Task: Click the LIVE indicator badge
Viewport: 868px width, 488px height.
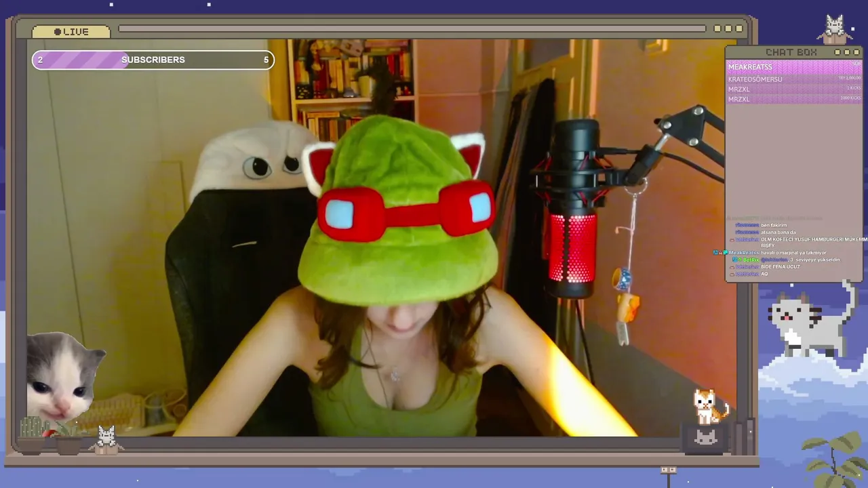Action: click(x=71, y=32)
